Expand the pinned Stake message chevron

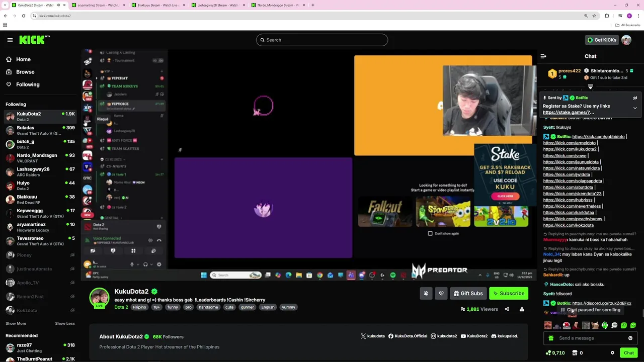click(x=635, y=108)
